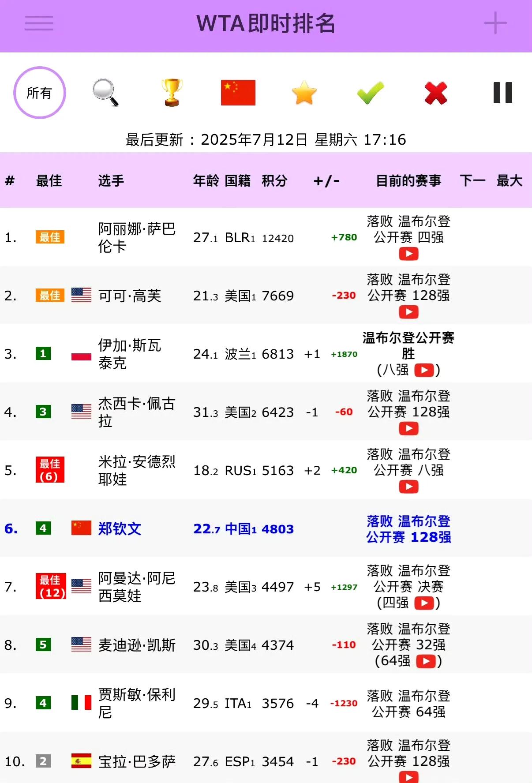The image size is (532, 783).
Task: Select the 所有 filter circle
Action: point(40,93)
